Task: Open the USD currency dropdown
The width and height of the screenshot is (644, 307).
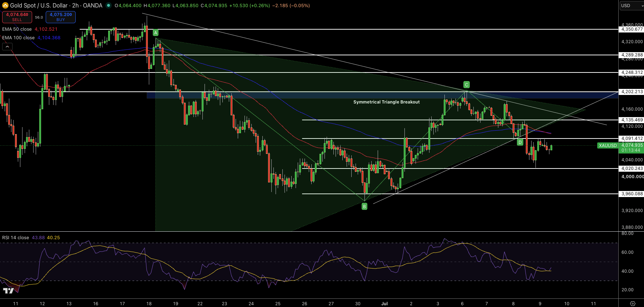Action: (631, 5)
